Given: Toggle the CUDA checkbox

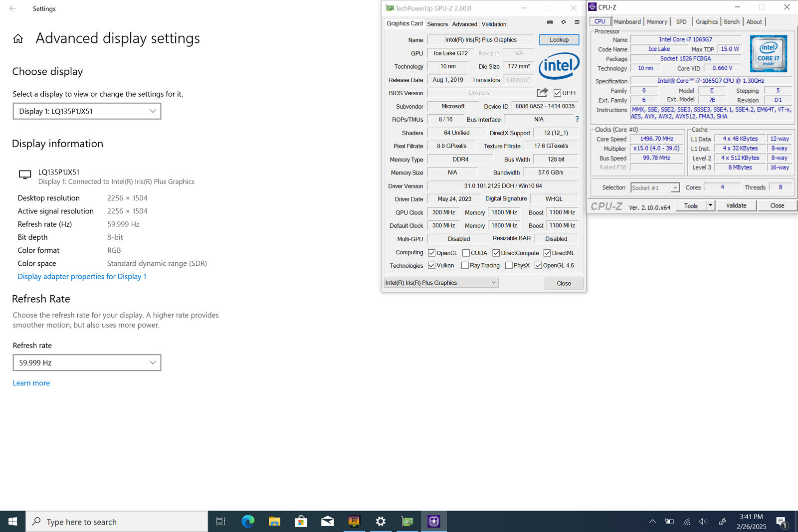Looking at the screenshot, I should point(466,253).
